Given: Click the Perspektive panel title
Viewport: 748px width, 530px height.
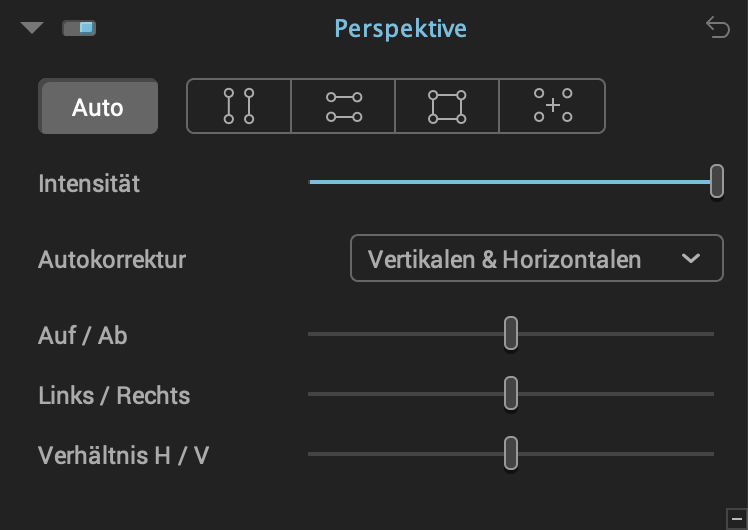Looking at the screenshot, I should 400,28.
